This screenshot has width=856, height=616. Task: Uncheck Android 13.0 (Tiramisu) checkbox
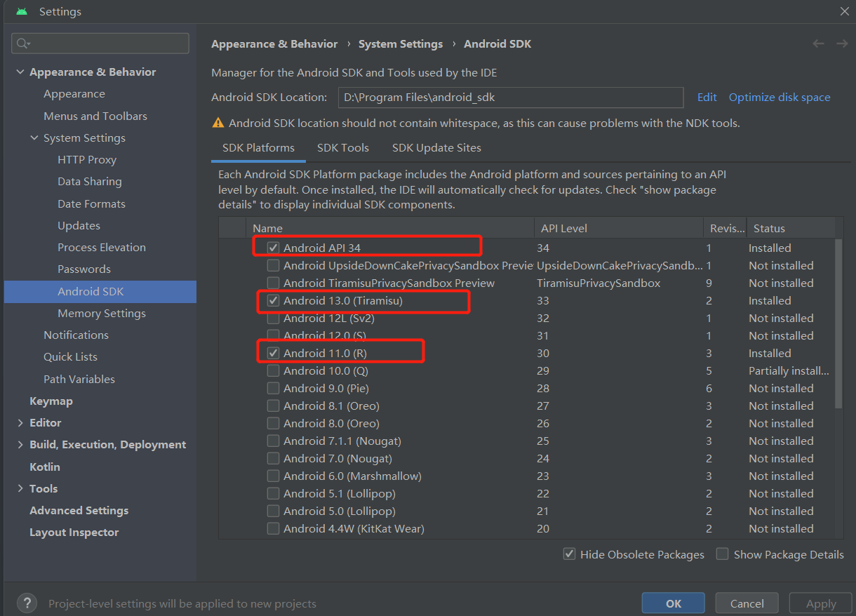tap(273, 300)
